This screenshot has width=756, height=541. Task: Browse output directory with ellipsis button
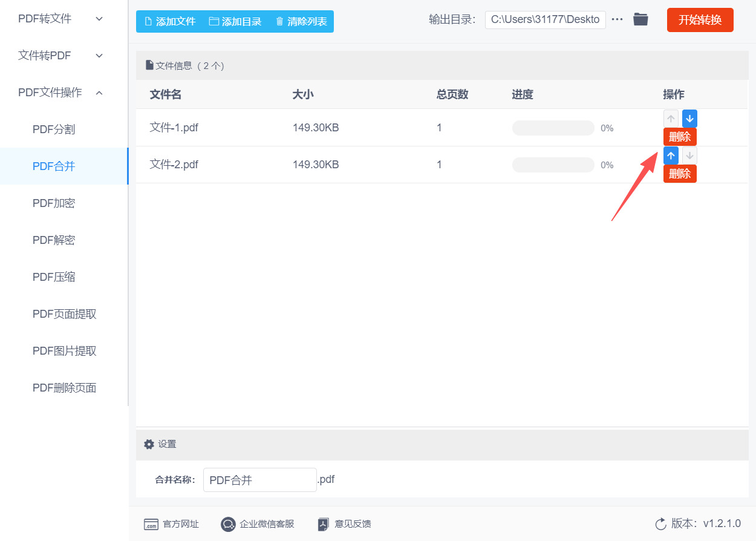tap(617, 19)
